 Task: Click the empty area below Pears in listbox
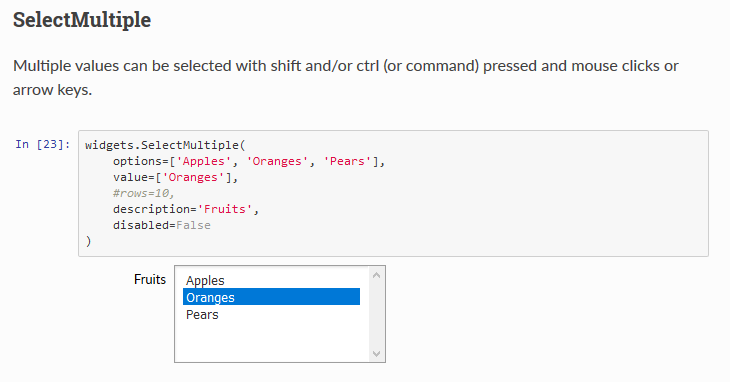click(x=271, y=342)
